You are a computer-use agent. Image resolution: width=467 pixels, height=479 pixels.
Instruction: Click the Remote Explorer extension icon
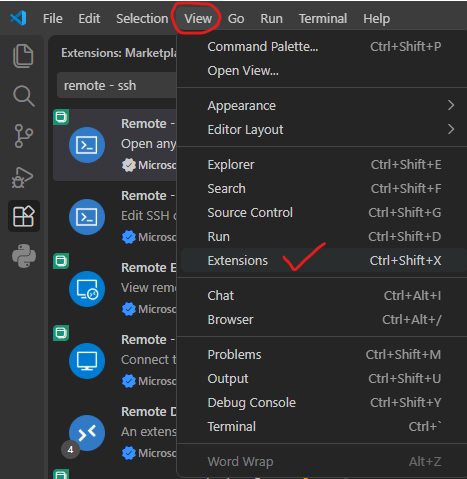coord(87,289)
